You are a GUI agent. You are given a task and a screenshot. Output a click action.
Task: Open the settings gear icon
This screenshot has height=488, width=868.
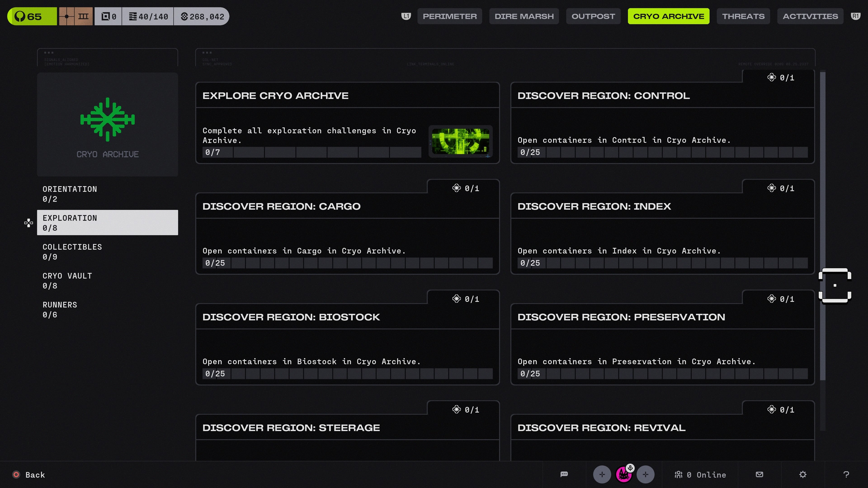[x=803, y=474]
